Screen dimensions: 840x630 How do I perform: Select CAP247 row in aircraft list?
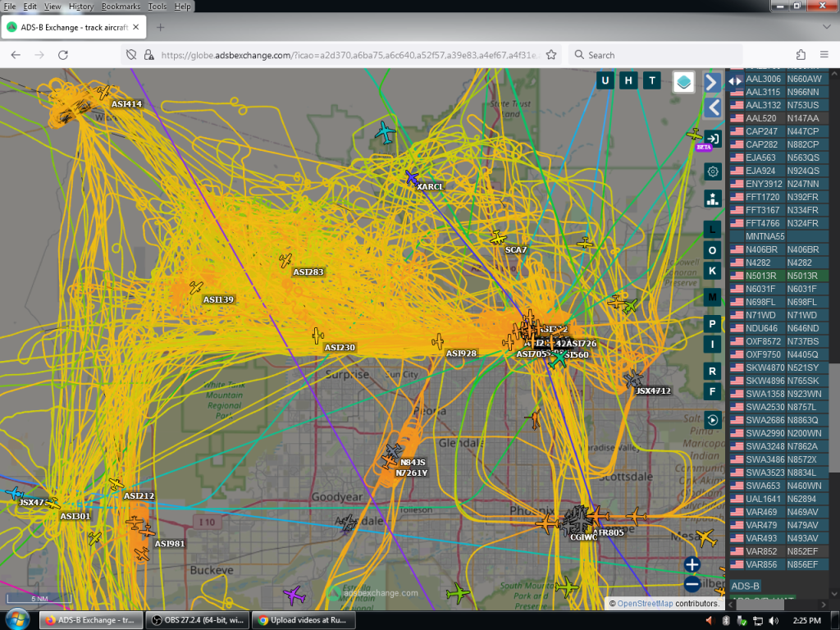[x=778, y=131]
